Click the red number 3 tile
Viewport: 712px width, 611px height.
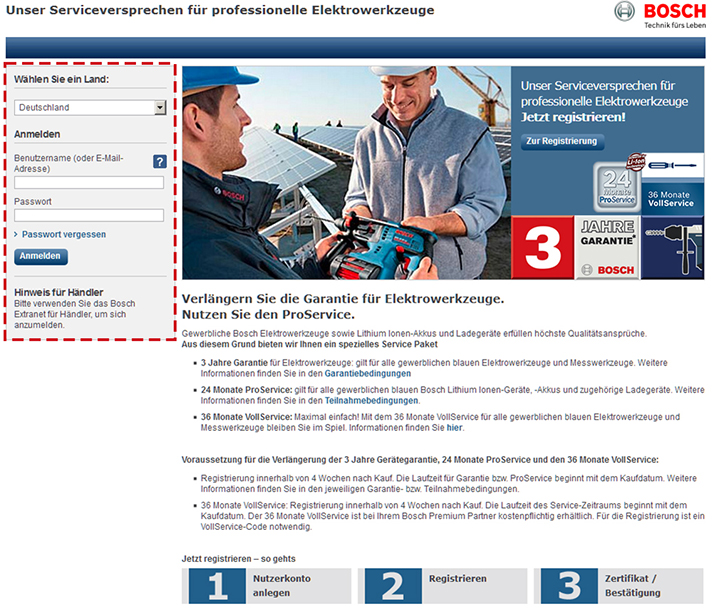pyautogui.click(x=543, y=246)
